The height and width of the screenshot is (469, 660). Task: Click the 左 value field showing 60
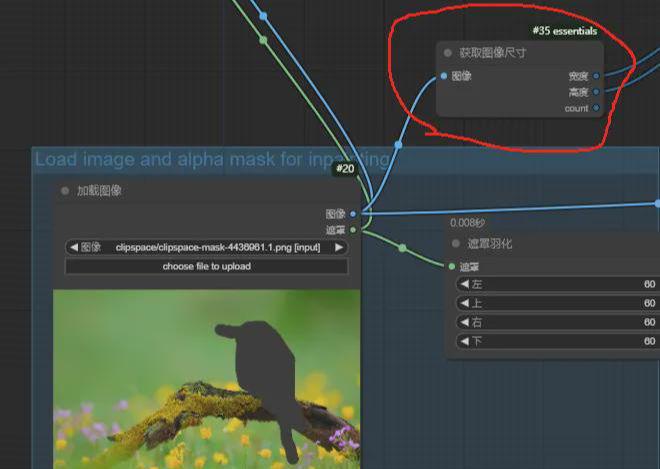[x=558, y=284]
